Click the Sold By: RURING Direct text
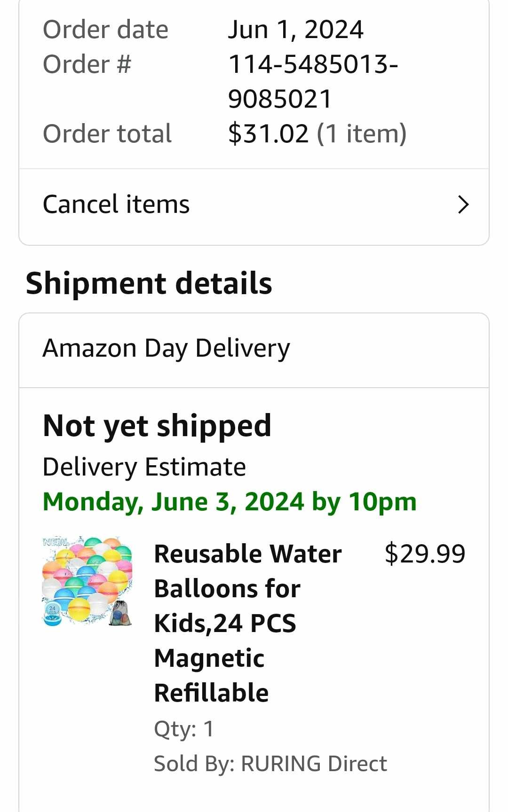The height and width of the screenshot is (812, 508). [x=270, y=764]
